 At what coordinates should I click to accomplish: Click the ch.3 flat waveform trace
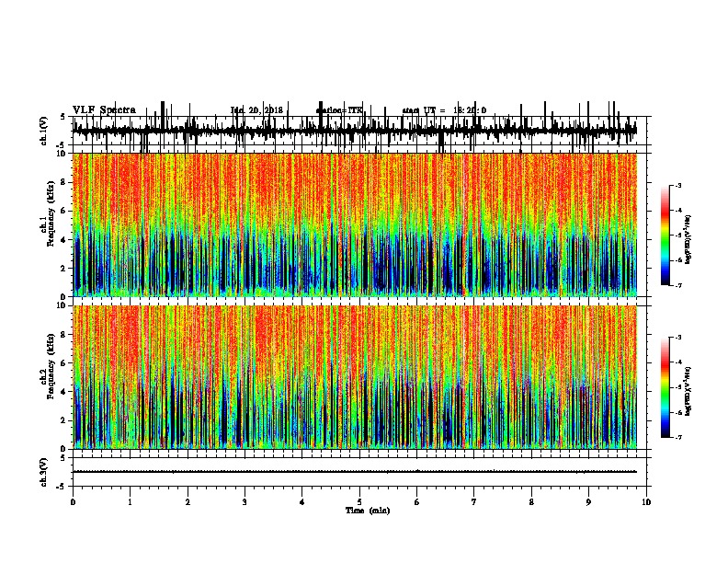(355, 472)
